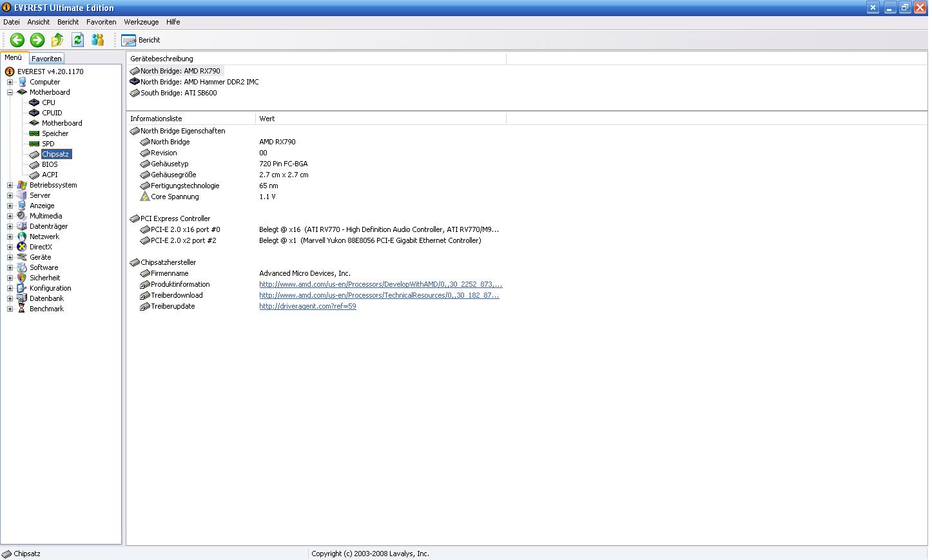Select the ACPI chip icon
932x560 pixels.
click(x=34, y=175)
